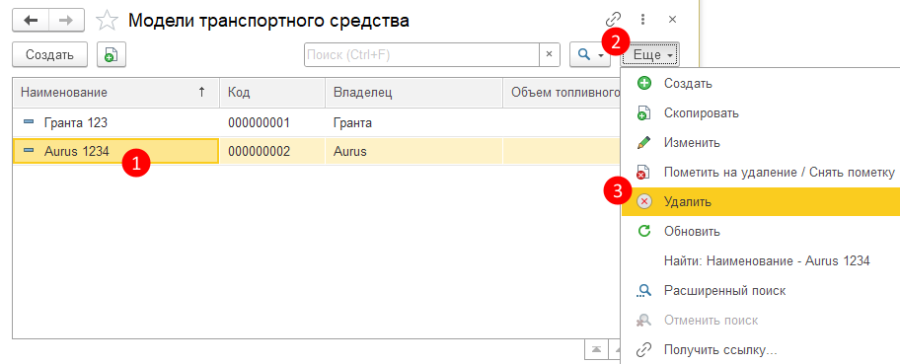900x364 pixels.
Task: Jump to list start with bottom arrow button
Action: [596, 349]
